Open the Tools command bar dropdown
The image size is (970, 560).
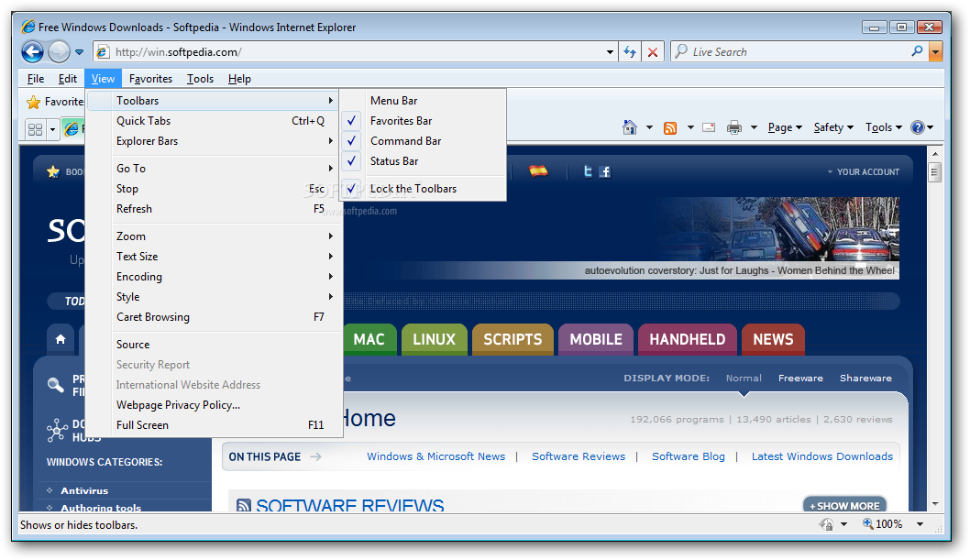pyautogui.click(x=884, y=127)
